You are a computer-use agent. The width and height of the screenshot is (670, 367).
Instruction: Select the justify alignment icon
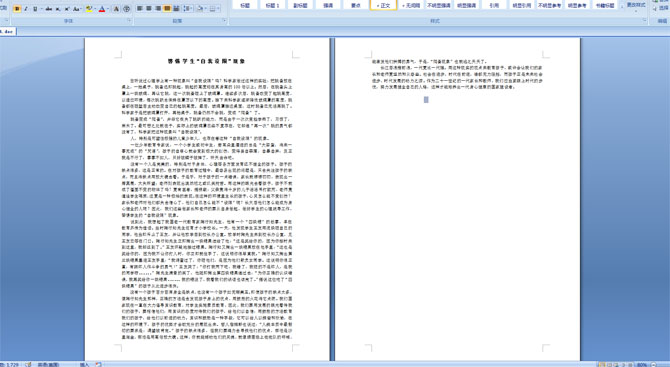point(167,8)
